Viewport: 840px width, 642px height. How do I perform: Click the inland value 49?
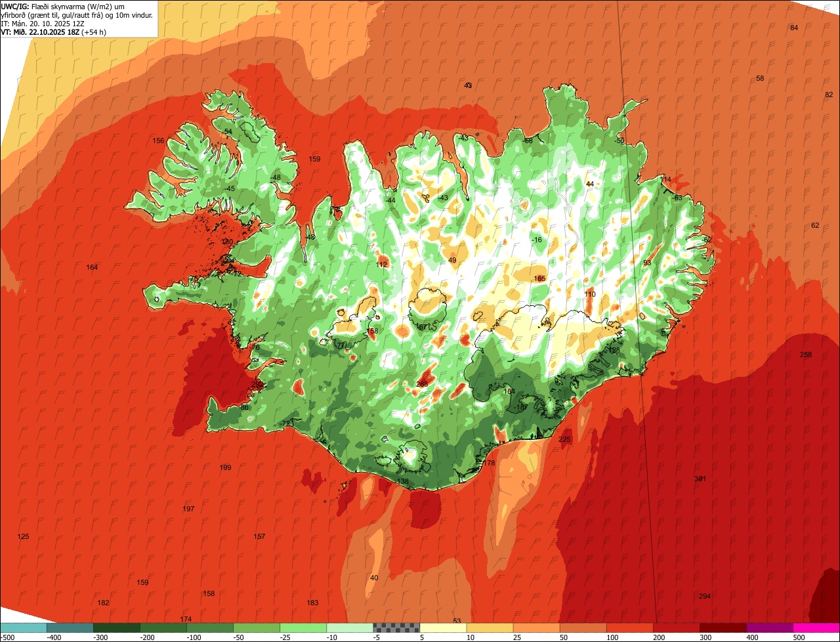[452, 260]
